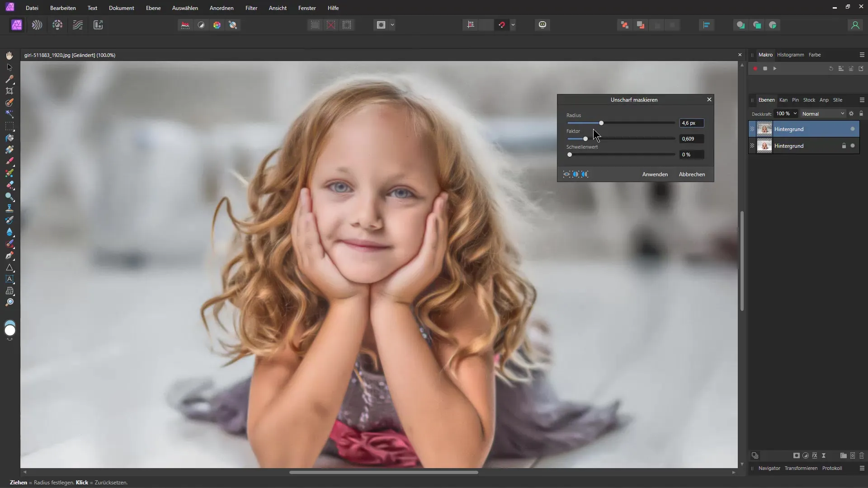This screenshot has height=488, width=868.
Task: Switch to Histogramm tab
Action: click(x=790, y=55)
